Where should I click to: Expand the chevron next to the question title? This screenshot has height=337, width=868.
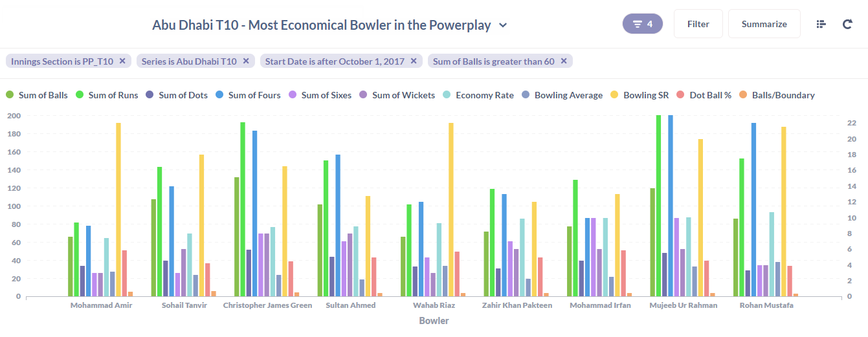coord(503,25)
